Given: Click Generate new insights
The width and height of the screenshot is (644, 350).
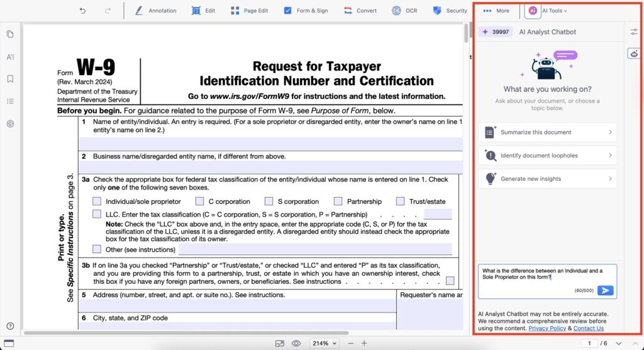Looking at the screenshot, I should (547, 179).
